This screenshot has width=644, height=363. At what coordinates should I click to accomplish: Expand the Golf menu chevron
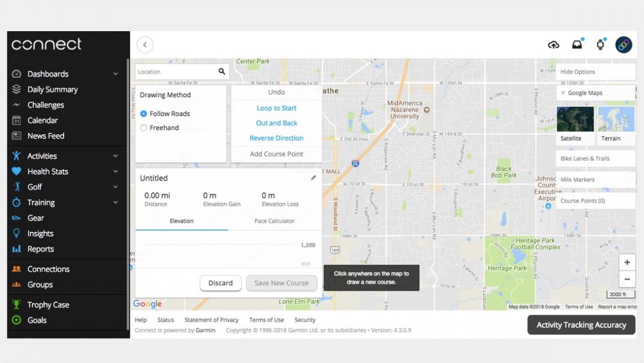116,187
